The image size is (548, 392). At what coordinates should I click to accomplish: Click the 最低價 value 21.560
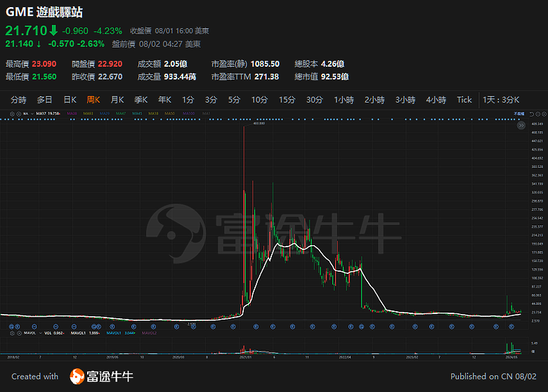tap(44, 77)
